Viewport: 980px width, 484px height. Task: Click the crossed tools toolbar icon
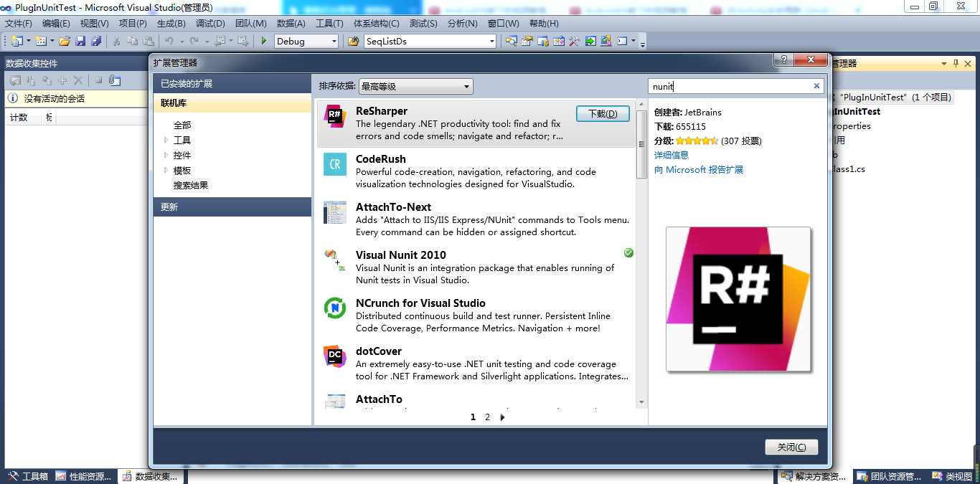pos(575,41)
